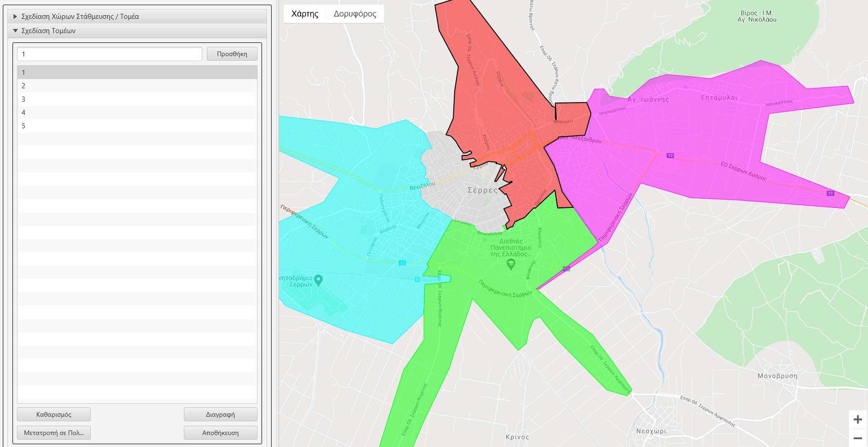This screenshot has height=447, width=868.
Task: Click the Αποθήκευση button
Action: tap(220, 432)
